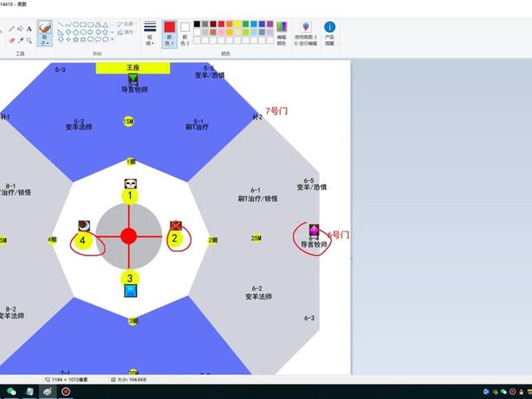This screenshot has width=532, height=399.
Task: Choose the Pentagon shape
Action: (76, 32)
